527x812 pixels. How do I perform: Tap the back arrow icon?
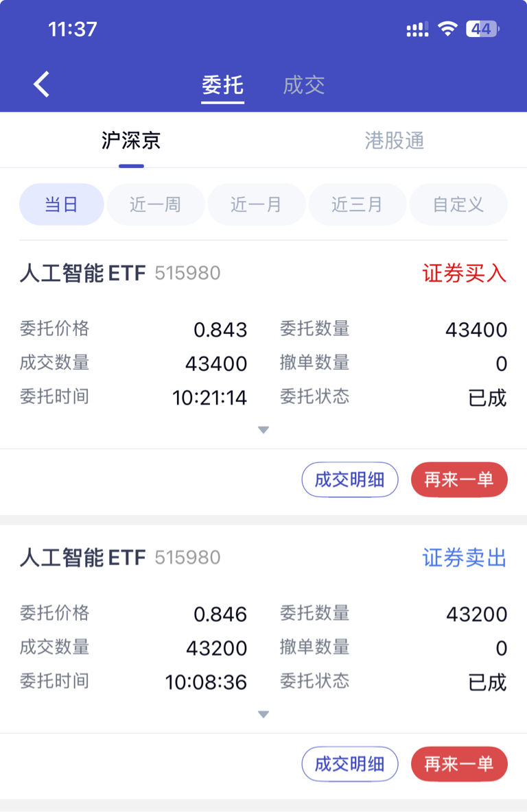(x=41, y=84)
